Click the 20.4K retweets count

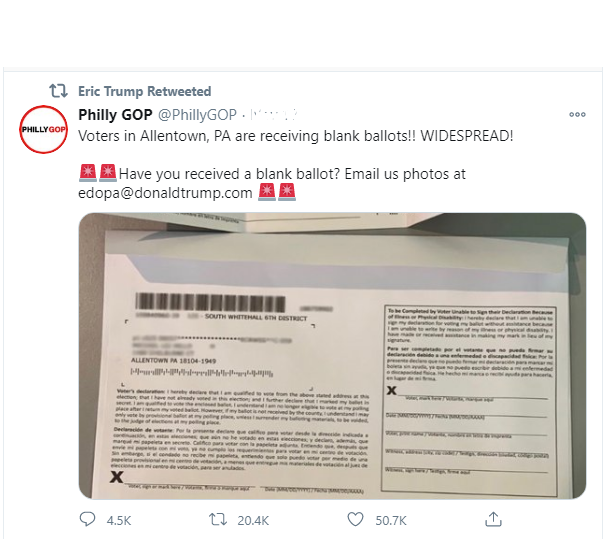click(253, 520)
